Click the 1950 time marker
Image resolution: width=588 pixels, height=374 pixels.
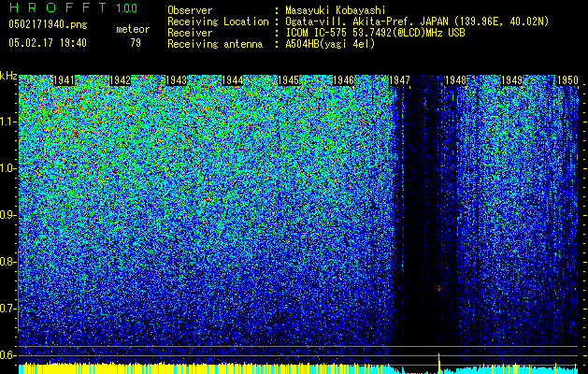coord(567,80)
